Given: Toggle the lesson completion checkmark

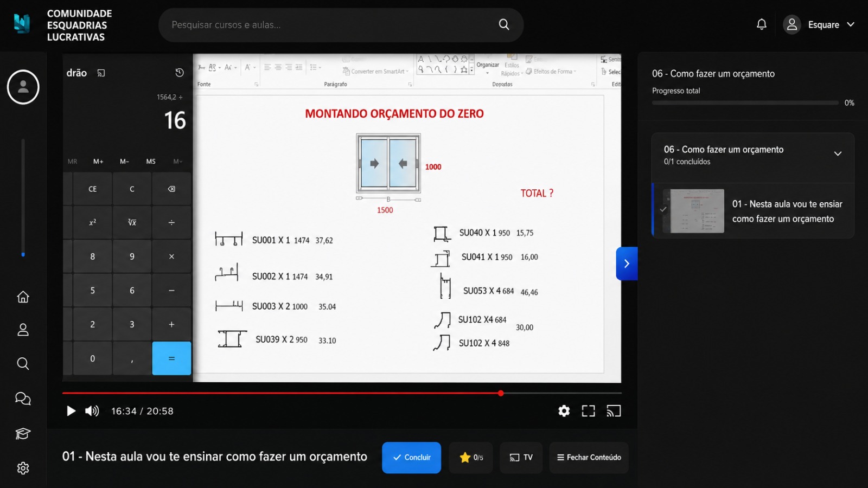Looking at the screenshot, I should (x=663, y=209).
